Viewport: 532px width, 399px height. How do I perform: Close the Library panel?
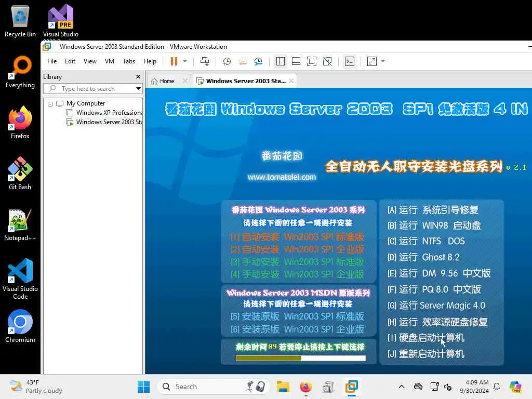(x=138, y=77)
